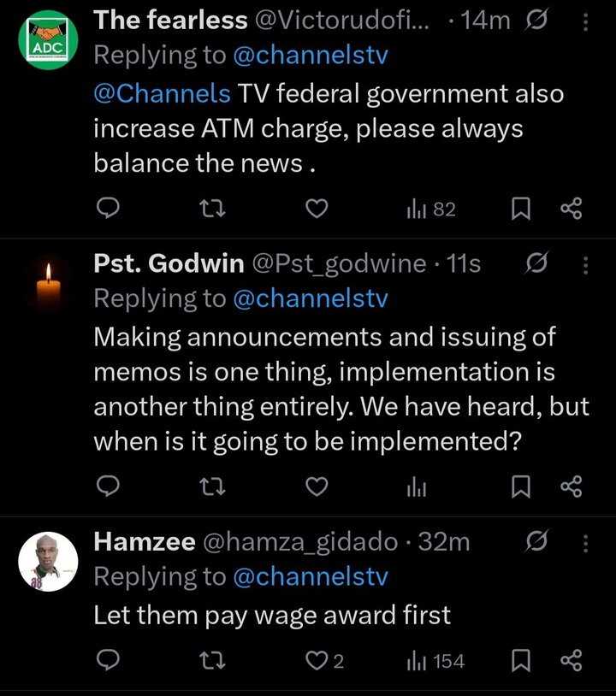616x696 pixels.
Task: View analytics on Pst. Godwin's tweet
Action: [417, 487]
